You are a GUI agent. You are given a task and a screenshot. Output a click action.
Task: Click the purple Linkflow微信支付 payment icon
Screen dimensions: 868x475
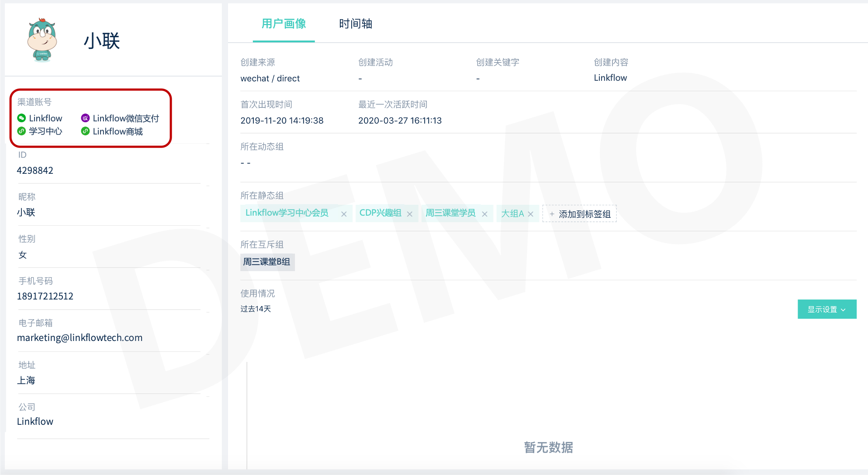pos(85,118)
